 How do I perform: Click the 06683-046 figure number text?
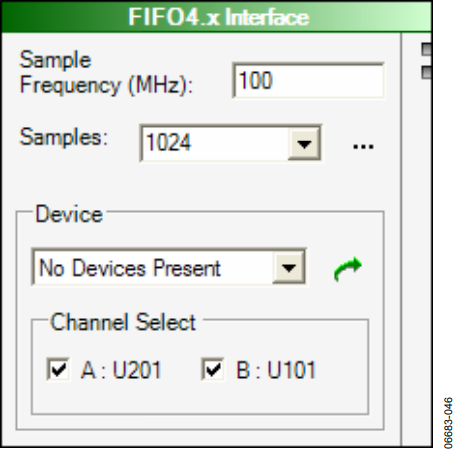point(448,423)
